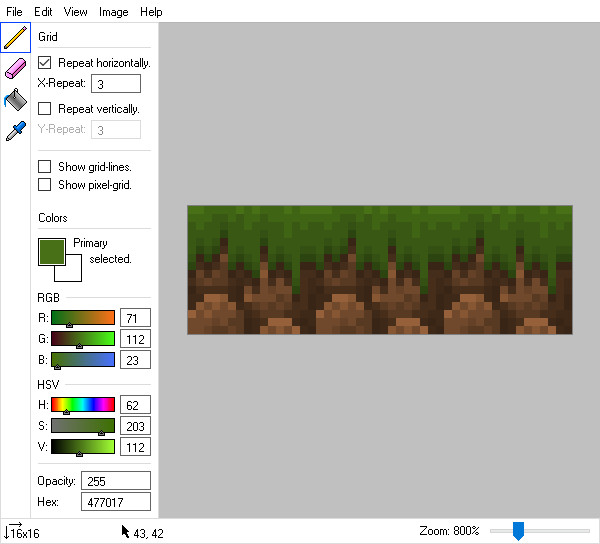Click the RGB section label
The height and width of the screenshot is (544, 600).
click(x=49, y=298)
